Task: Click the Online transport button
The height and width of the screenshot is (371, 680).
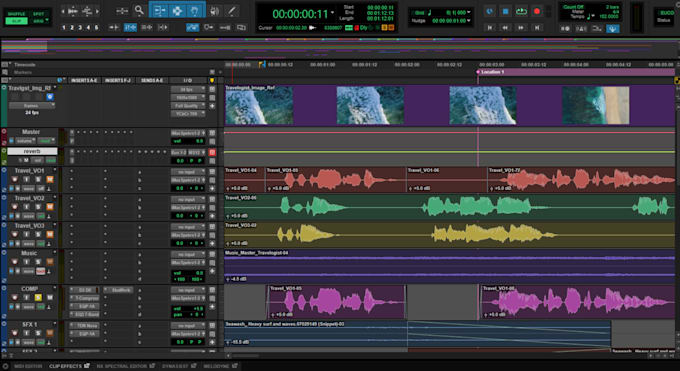Action: click(490, 12)
